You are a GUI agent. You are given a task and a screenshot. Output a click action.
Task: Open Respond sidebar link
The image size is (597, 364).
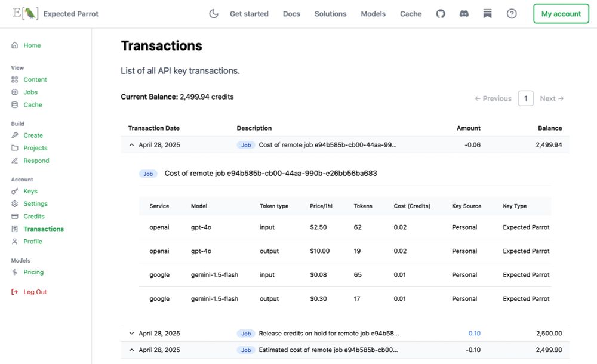(x=36, y=161)
